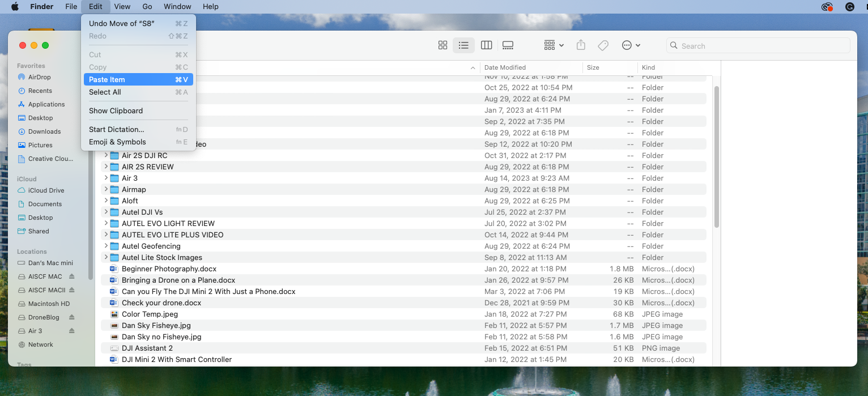Choose Paste Item from Edit menu
The image size is (868, 396).
click(138, 80)
